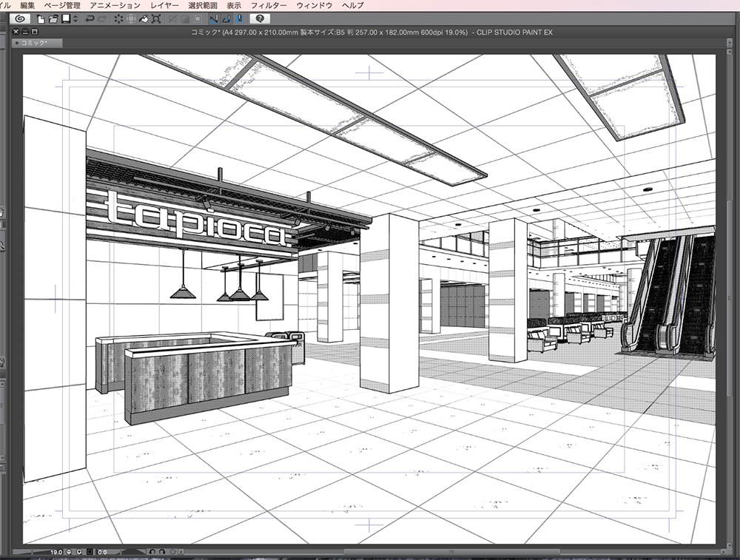Open the 選択範囲 menu
The image size is (740, 560).
[203, 6]
